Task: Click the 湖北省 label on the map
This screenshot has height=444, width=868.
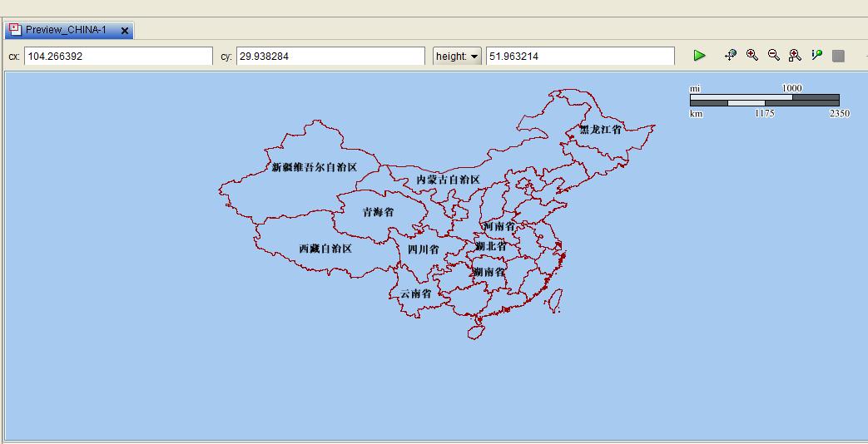Action: (490, 246)
